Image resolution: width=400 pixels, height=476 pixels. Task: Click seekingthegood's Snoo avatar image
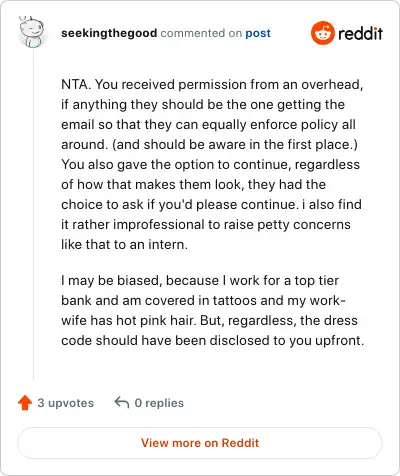click(32, 33)
